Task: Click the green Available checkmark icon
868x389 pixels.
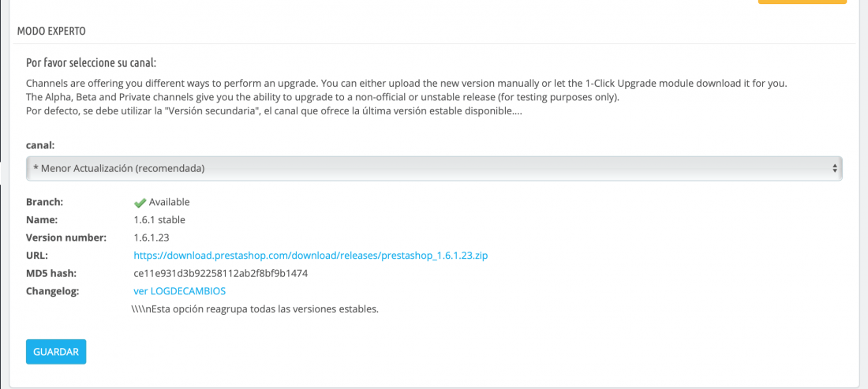Action: 140,203
